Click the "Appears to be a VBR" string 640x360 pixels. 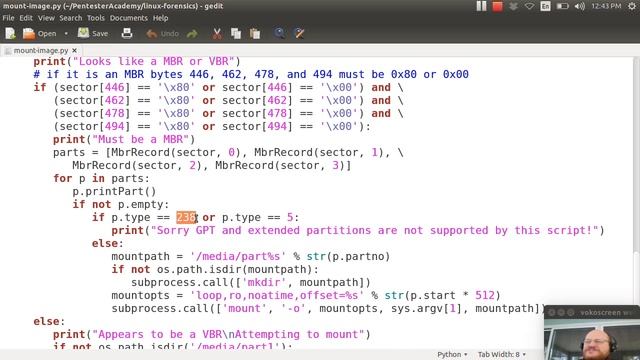tap(228, 334)
